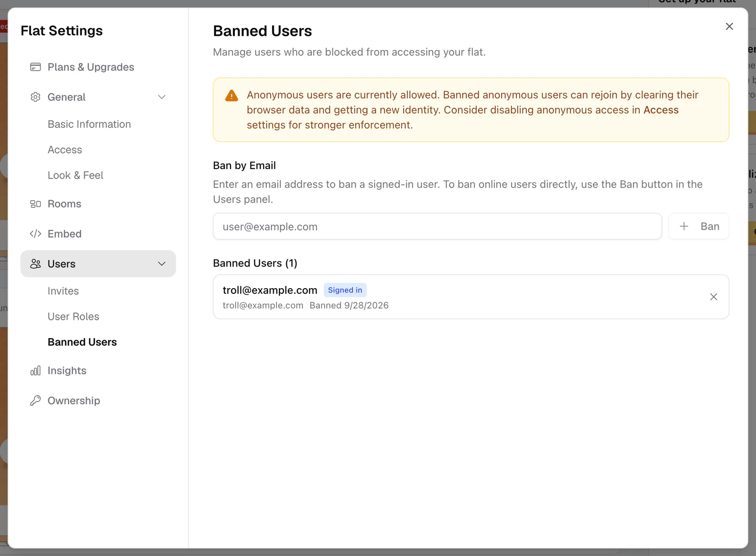Click the orange warning triangle icon
This screenshot has width=756, height=556.
pos(232,95)
